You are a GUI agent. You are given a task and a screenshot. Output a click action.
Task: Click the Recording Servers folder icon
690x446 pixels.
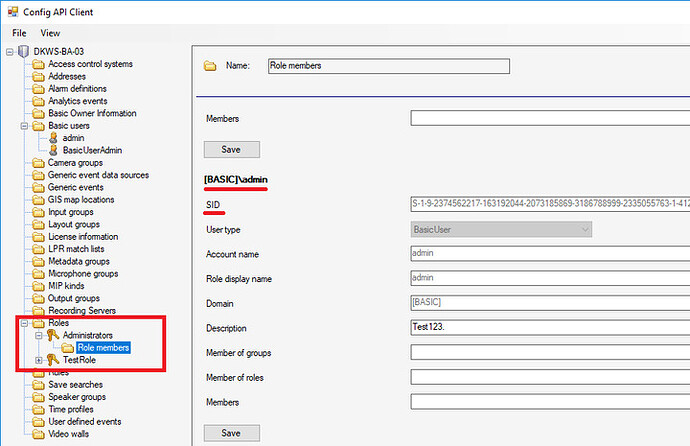(39, 311)
